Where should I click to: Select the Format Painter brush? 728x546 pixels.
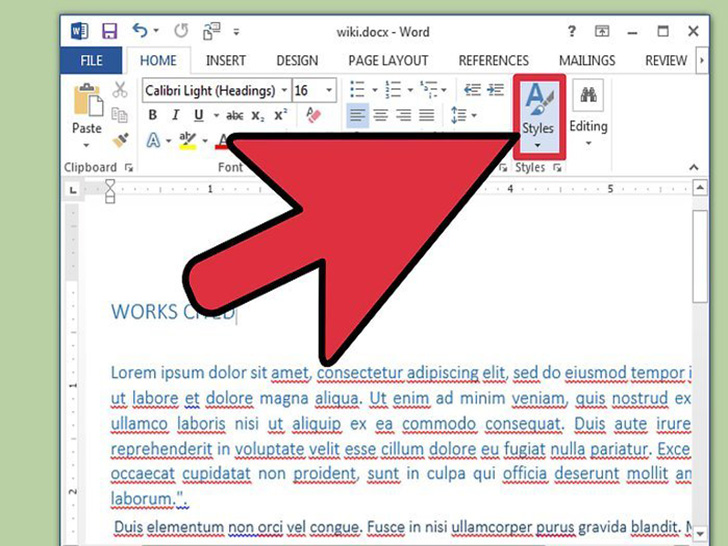click(x=121, y=140)
